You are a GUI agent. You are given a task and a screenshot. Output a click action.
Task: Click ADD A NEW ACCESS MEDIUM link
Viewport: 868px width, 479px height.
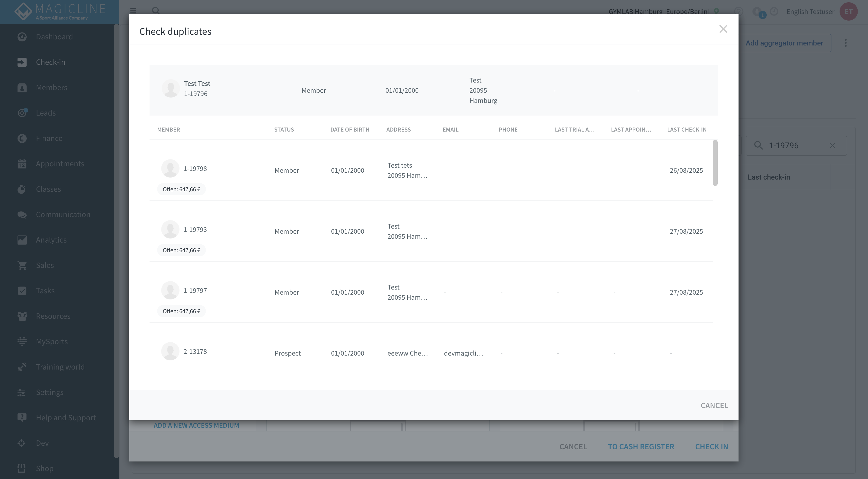click(196, 425)
